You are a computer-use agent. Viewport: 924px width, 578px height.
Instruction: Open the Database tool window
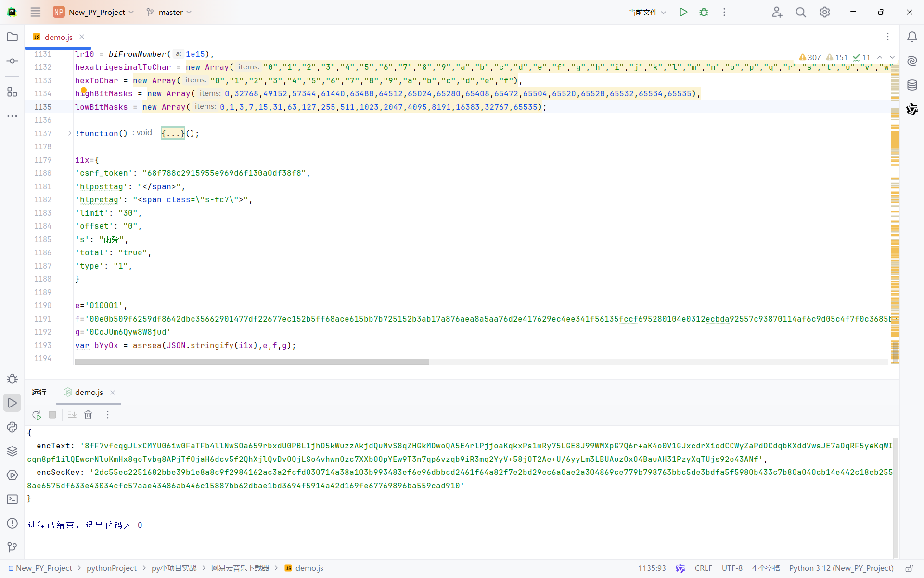click(912, 85)
